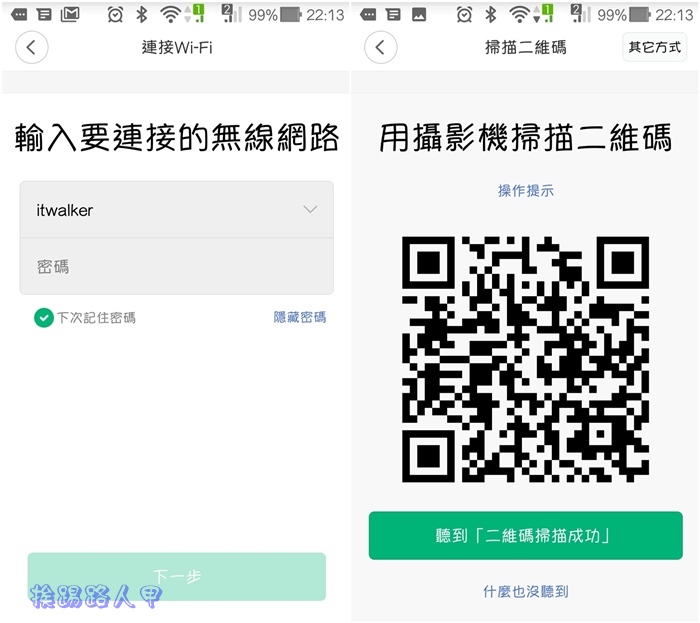Tap the alarm clock icon in the right status bar
This screenshot has width=700, height=623.
pyautogui.click(x=464, y=15)
